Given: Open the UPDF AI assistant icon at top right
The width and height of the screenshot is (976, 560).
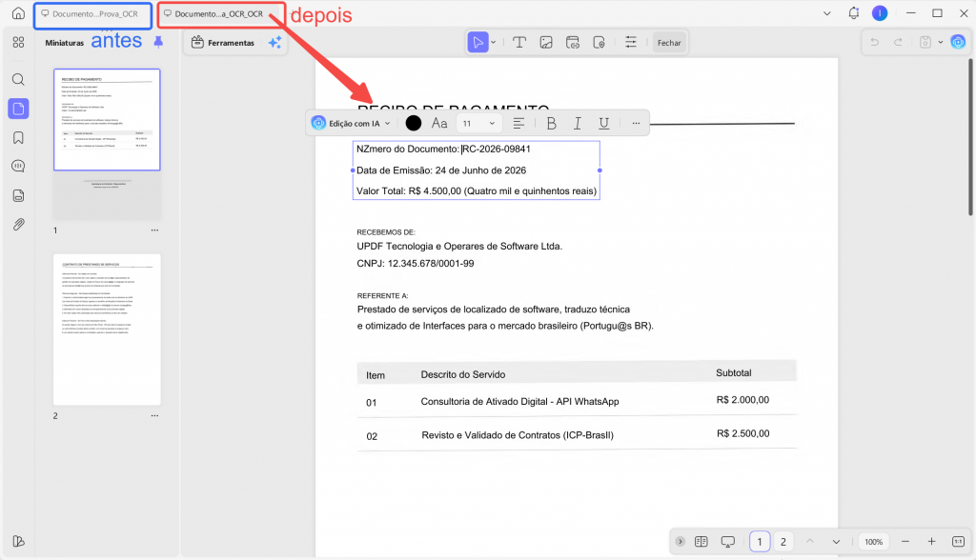Looking at the screenshot, I should pos(958,42).
